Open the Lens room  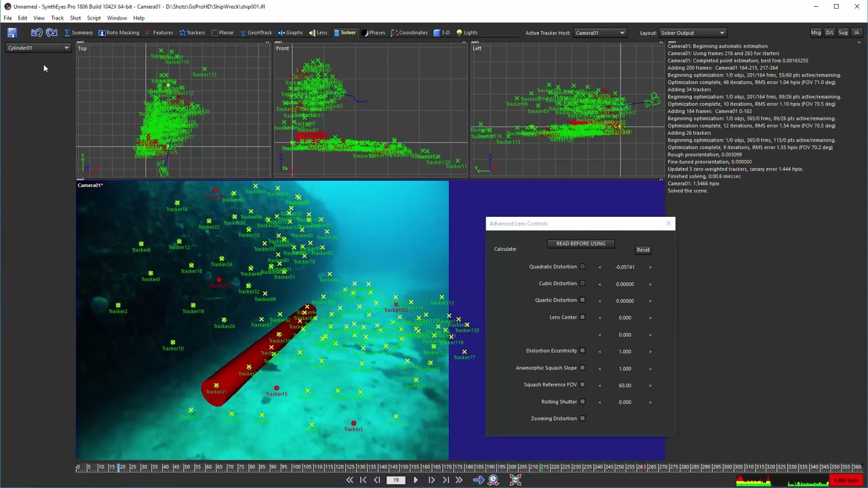318,33
